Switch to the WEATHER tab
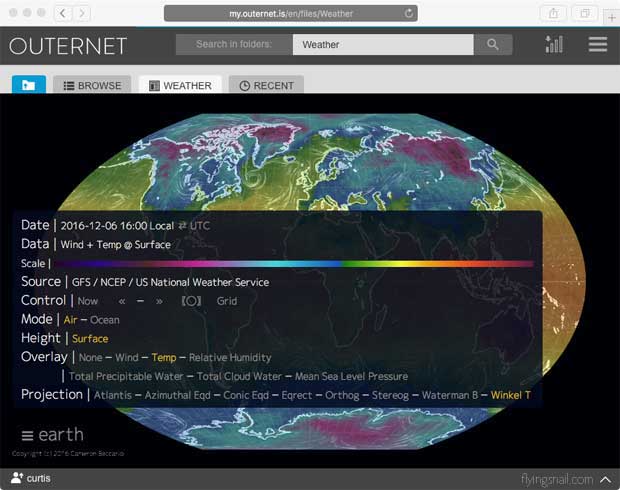 click(x=180, y=85)
